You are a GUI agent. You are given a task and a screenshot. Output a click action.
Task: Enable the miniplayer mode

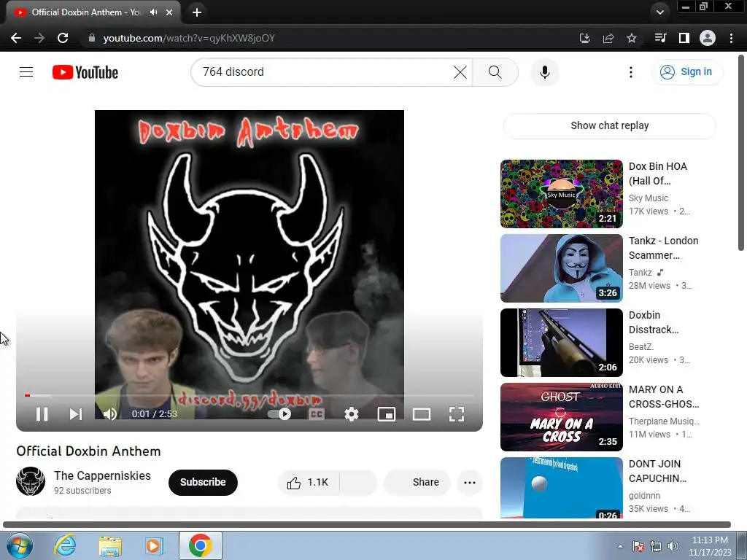[387, 414]
